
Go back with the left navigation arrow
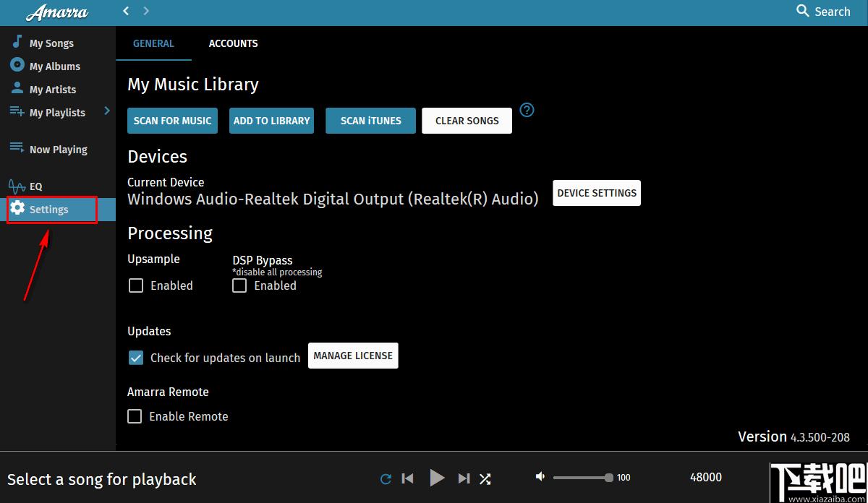126,11
